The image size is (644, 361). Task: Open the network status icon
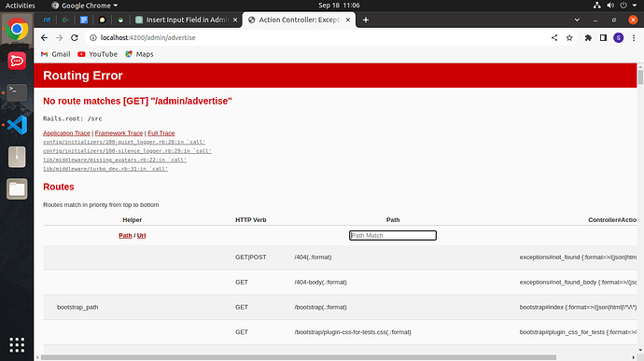pyautogui.click(x=597, y=6)
